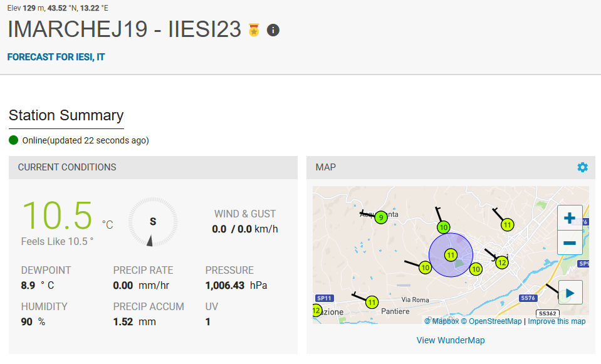
Task: Open the OpenStreetMap attribution link
Action: click(x=491, y=321)
